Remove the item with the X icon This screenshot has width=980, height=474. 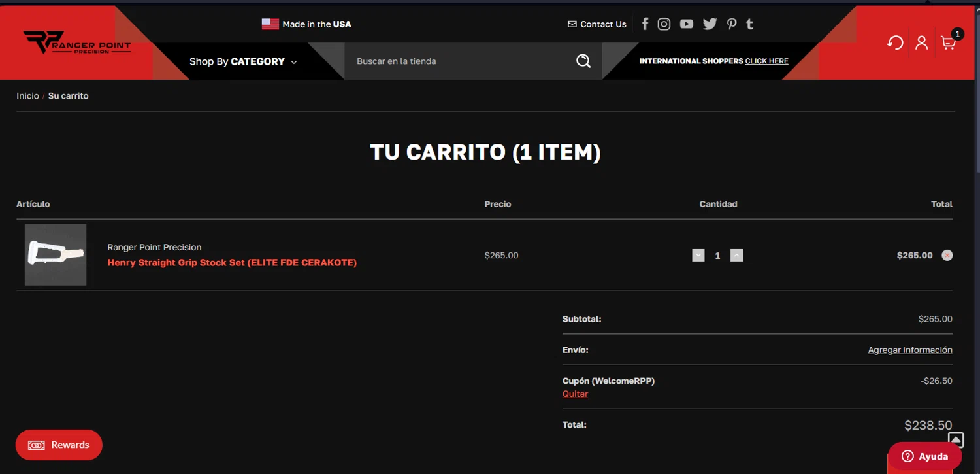(x=947, y=255)
